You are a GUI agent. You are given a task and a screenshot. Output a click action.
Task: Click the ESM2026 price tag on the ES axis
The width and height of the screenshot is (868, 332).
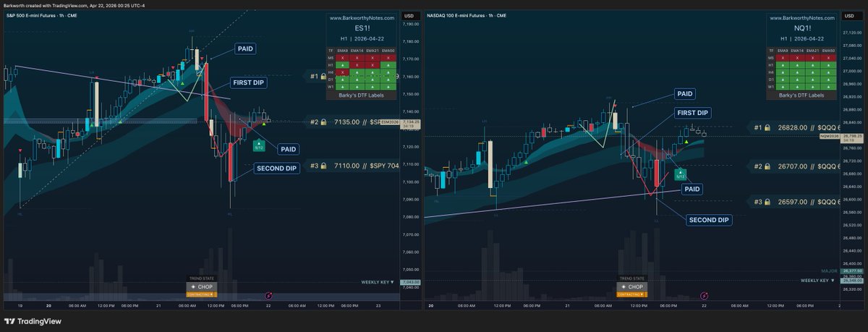click(389, 123)
